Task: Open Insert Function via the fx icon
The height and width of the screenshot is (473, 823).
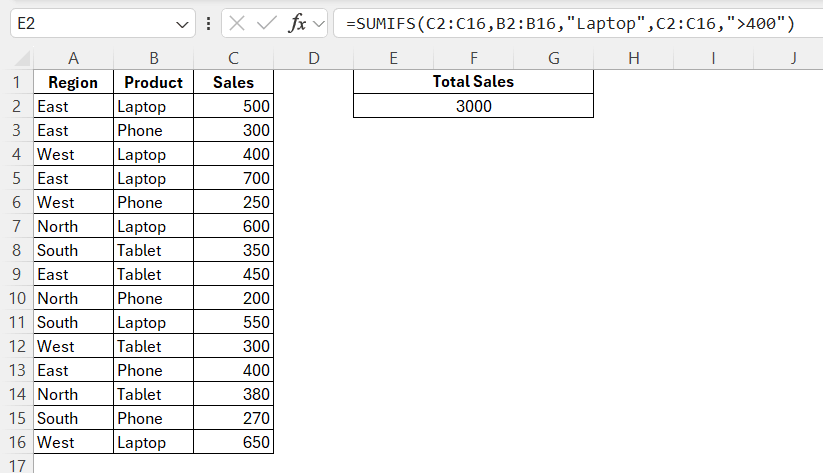Action: tap(297, 24)
